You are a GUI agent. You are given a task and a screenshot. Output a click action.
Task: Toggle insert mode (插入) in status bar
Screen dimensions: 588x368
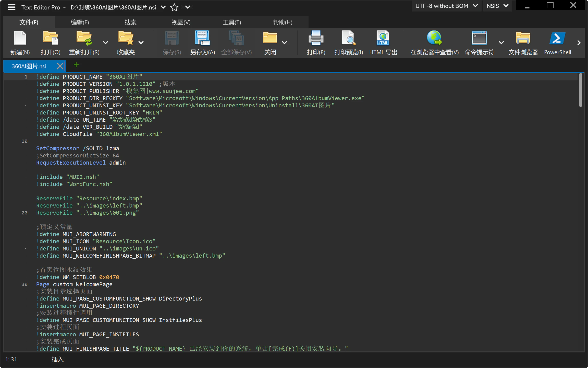(57, 359)
